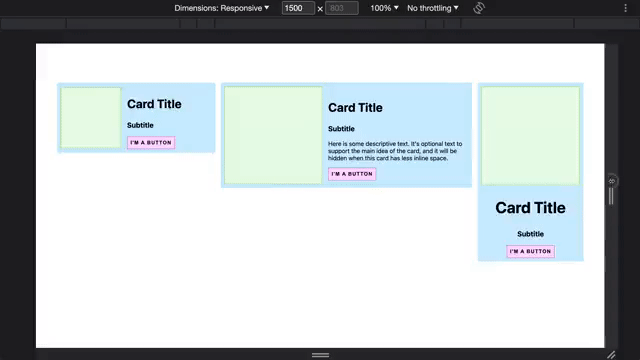Image resolution: width=640 pixels, height=360 pixels.
Task: Open the three-dot more options menu
Action: tap(625, 8)
